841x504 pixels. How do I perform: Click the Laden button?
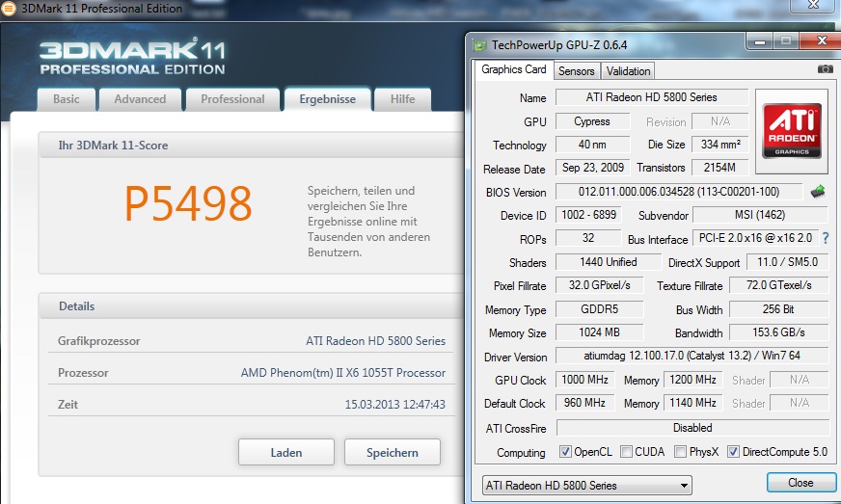(286, 453)
